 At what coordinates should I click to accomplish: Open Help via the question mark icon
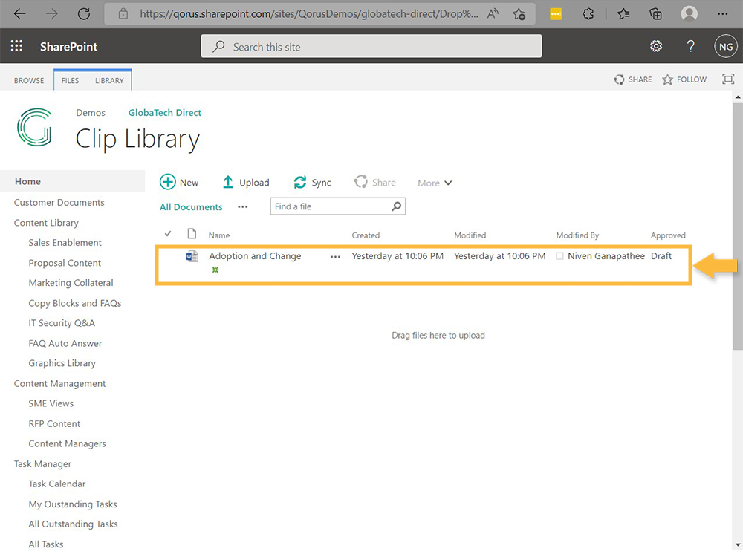pyautogui.click(x=690, y=45)
